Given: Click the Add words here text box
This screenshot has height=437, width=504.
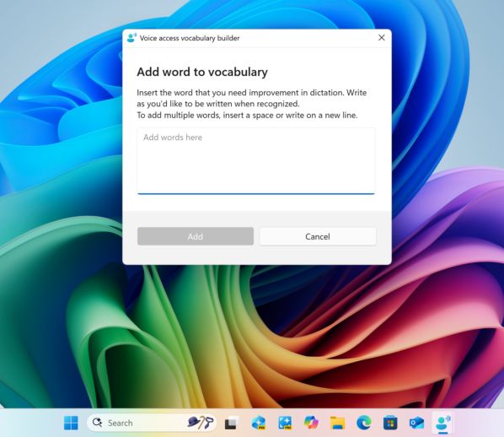Looking at the screenshot, I should [x=256, y=161].
